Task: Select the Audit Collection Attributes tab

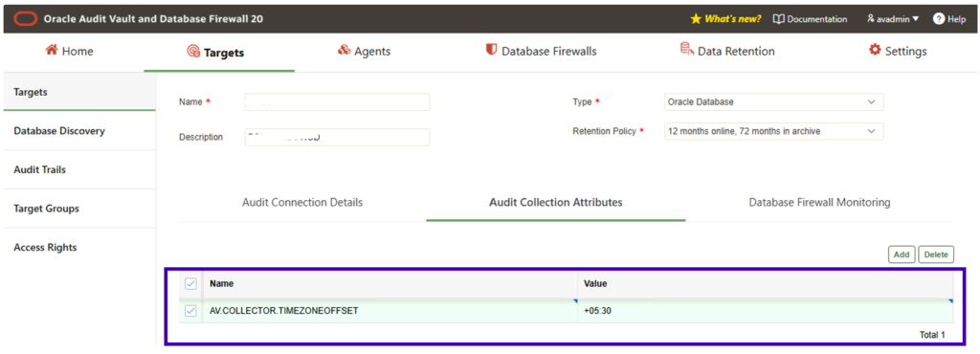Action: [556, 202]
